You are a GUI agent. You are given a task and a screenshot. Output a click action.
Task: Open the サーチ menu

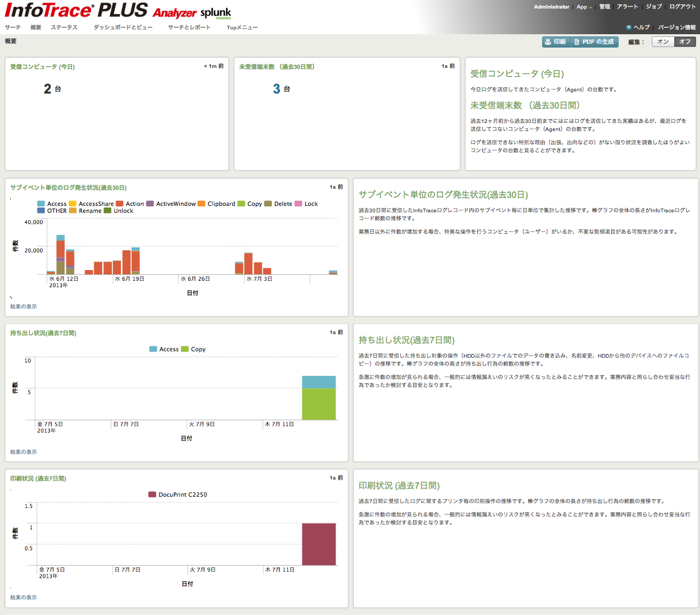(13, 27)
